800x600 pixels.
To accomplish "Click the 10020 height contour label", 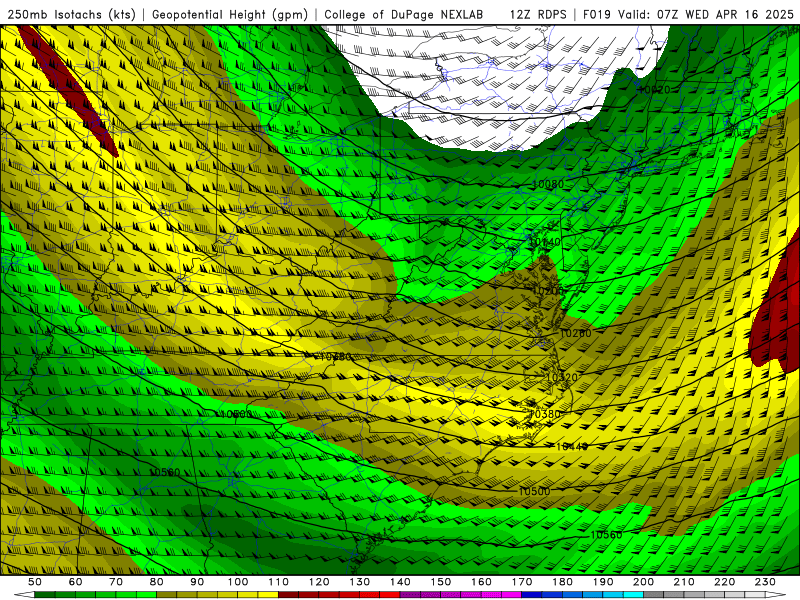I will click(x=654, y=90).
